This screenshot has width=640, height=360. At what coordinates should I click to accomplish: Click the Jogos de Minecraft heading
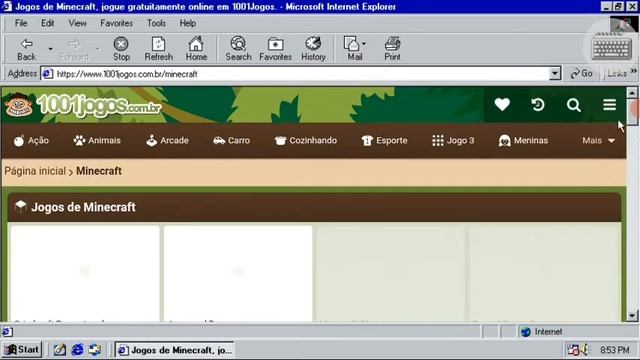pyautogui.click(x=83, y=207)
